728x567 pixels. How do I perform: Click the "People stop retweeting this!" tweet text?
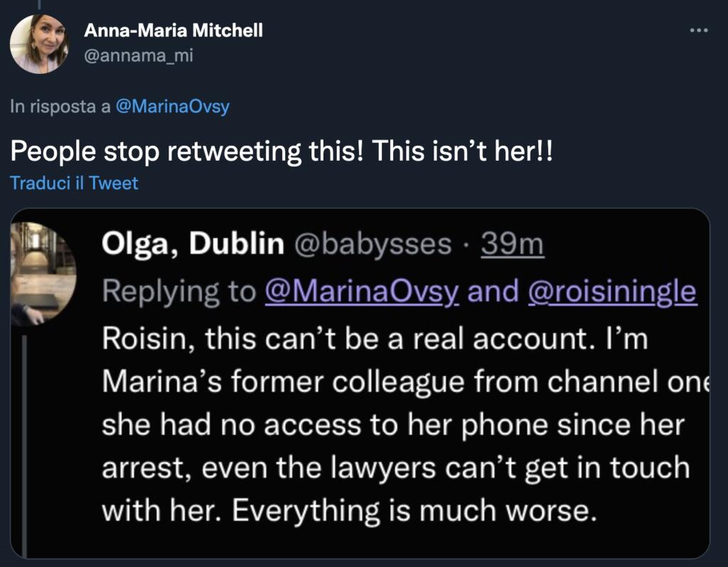282,150
